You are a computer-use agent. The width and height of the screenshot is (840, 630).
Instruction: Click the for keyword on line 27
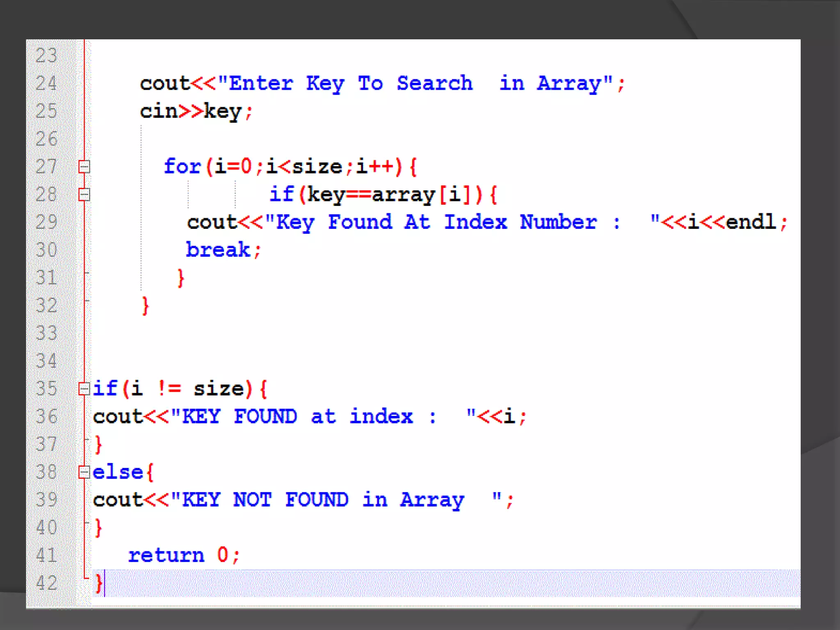coord(182,167)
